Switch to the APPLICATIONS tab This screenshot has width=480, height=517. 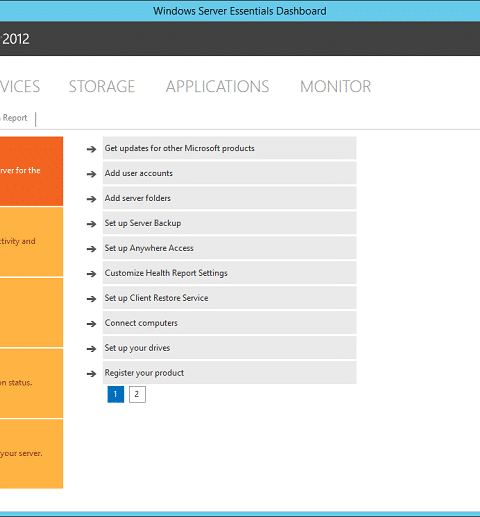[217, 86]
